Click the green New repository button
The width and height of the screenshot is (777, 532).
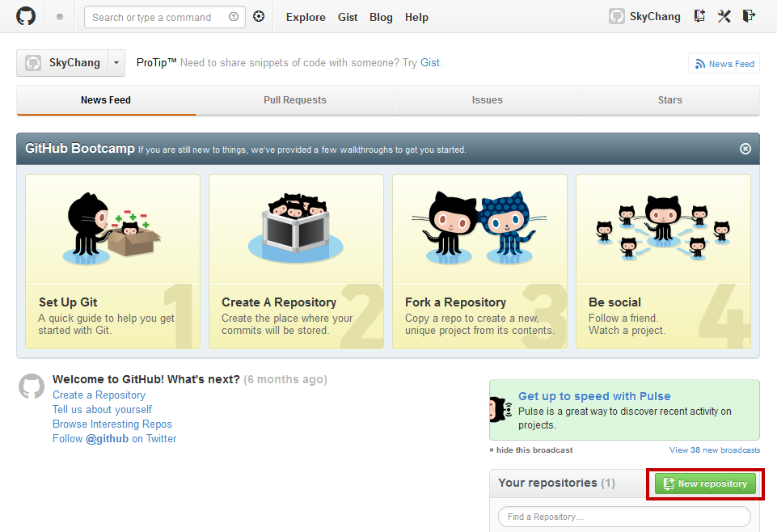[705, 483]
